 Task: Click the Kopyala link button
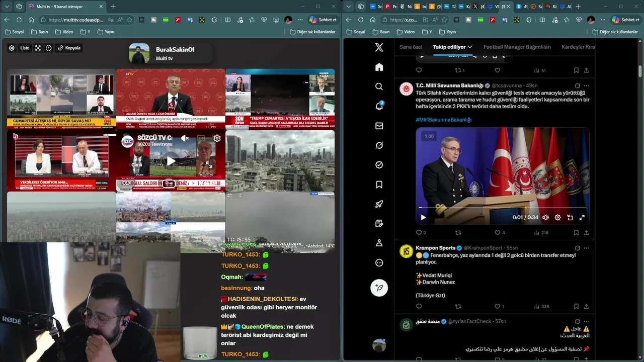click(x=69, y=48)
